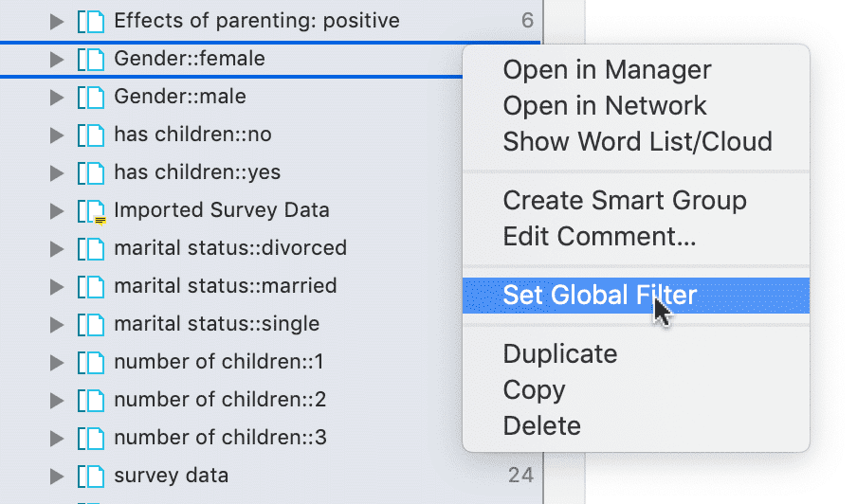
Task: Expand the Gender::male group
Action: tap(56, 98)
